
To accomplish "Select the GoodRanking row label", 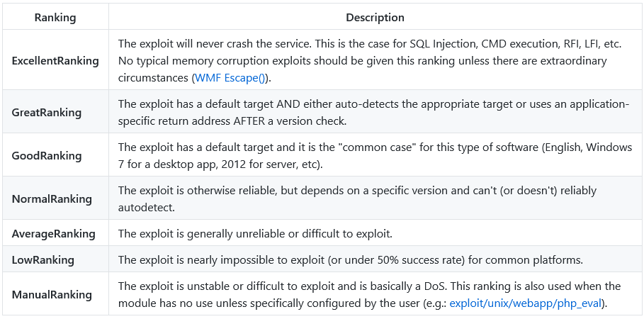I will (x=47, y=156).
